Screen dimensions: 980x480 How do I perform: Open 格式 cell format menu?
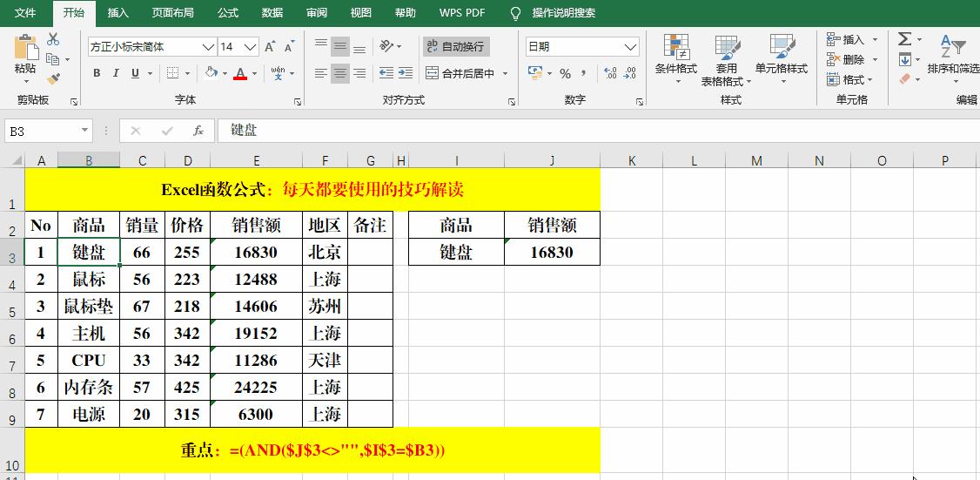(x=849, y=79)
